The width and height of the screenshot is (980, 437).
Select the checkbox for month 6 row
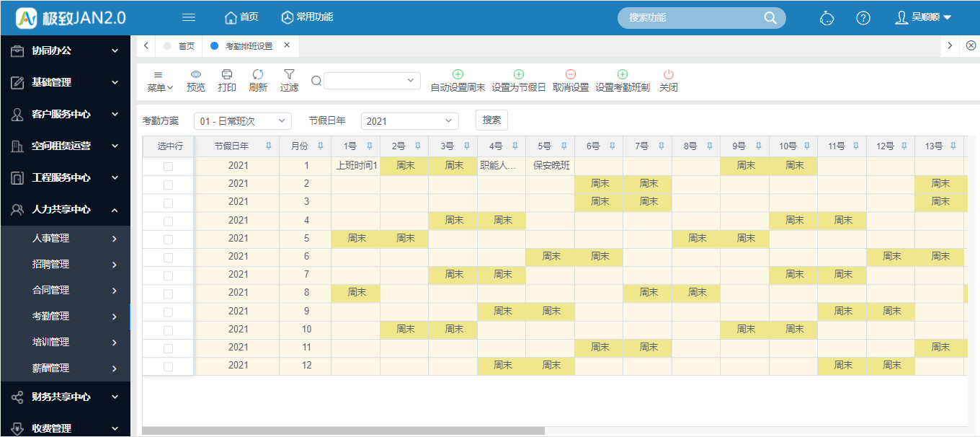pos(168,257)
